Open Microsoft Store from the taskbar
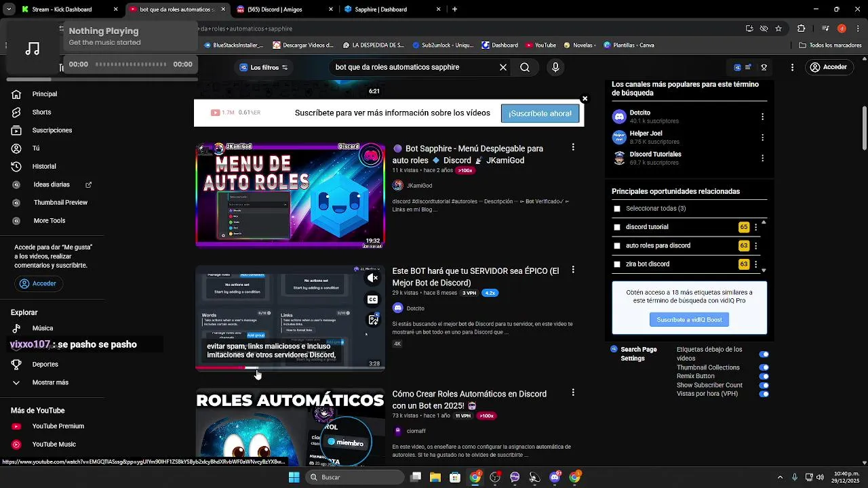Image resolution: width=868 pixels, height=488 pixels. 455,477
